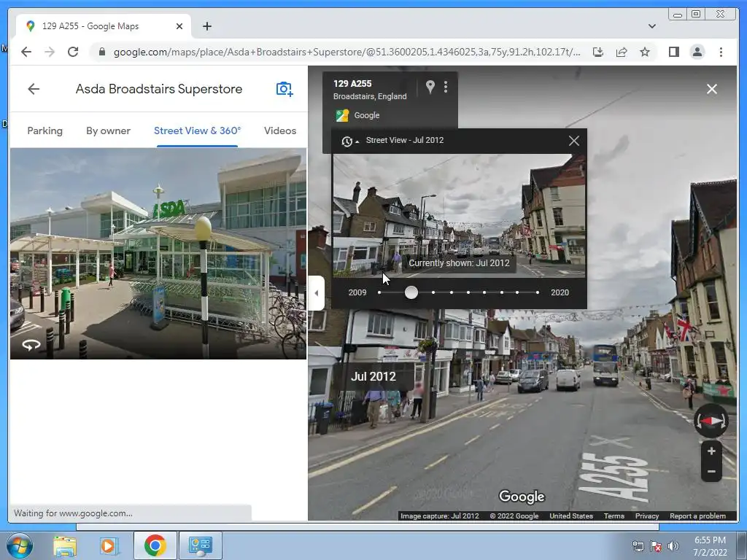The image size is (747, 560).
Task: Click Report a problem link
Action: (697, 516)
